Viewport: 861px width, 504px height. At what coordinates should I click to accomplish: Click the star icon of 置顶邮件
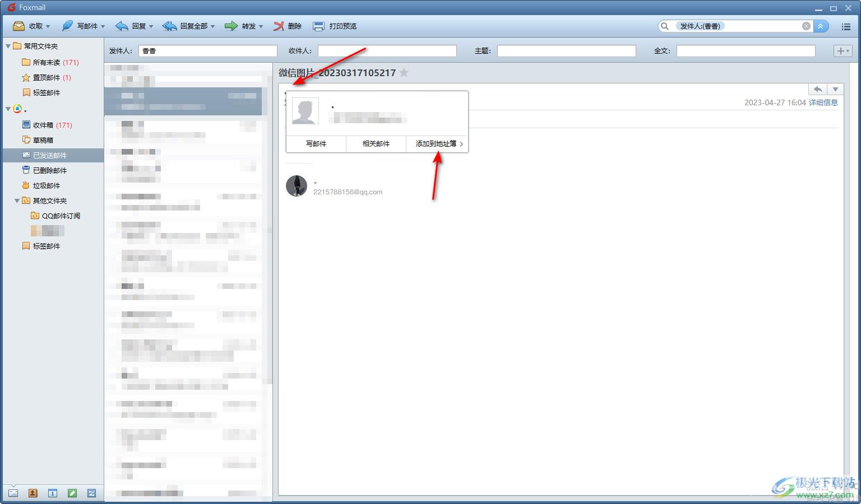pyautogui.click(x=26, y=77)
